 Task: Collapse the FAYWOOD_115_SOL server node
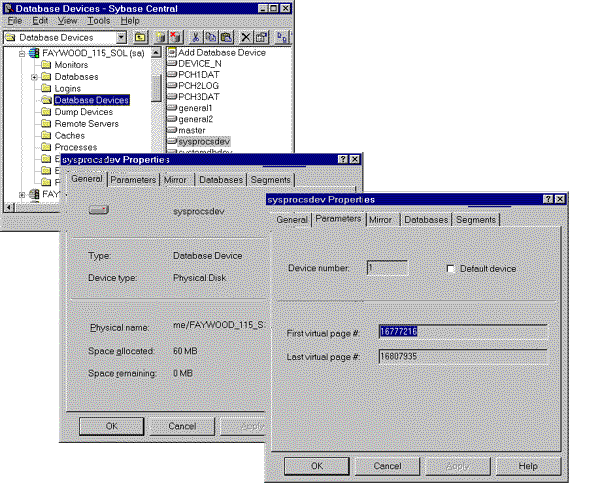pyautogui.click(x=21, y=52)
